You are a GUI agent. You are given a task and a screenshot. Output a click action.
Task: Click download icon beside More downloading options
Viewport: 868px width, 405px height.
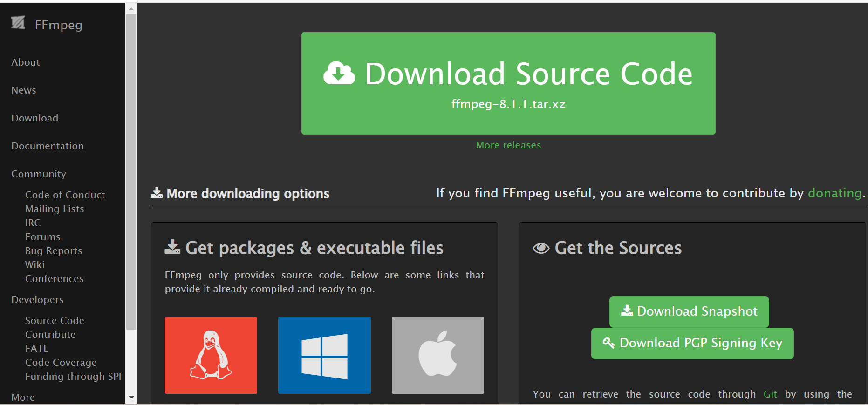point(157,193)
